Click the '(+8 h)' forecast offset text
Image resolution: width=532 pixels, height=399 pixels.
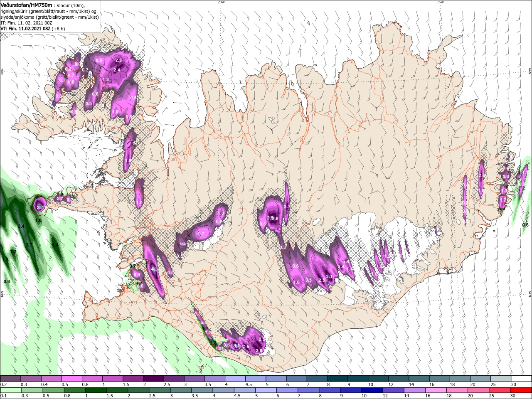(x=59, y=29)
